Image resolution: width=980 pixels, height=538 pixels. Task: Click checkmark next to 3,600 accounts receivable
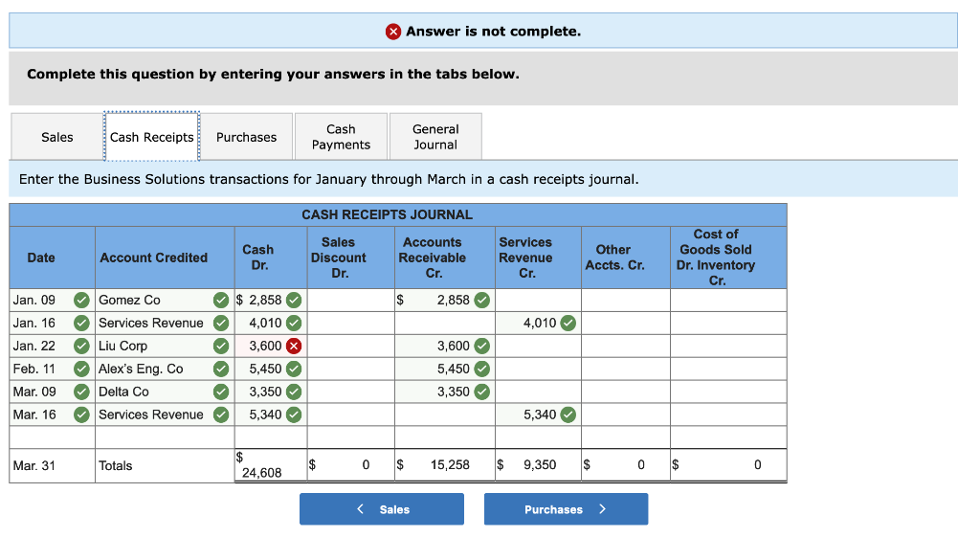(x=481, y=346)
